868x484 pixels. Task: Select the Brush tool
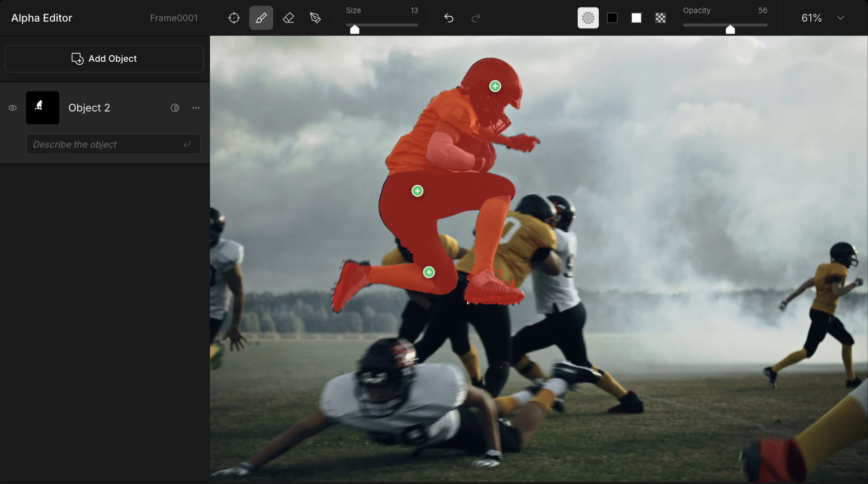pyautogui.click(x=261, y=18)
